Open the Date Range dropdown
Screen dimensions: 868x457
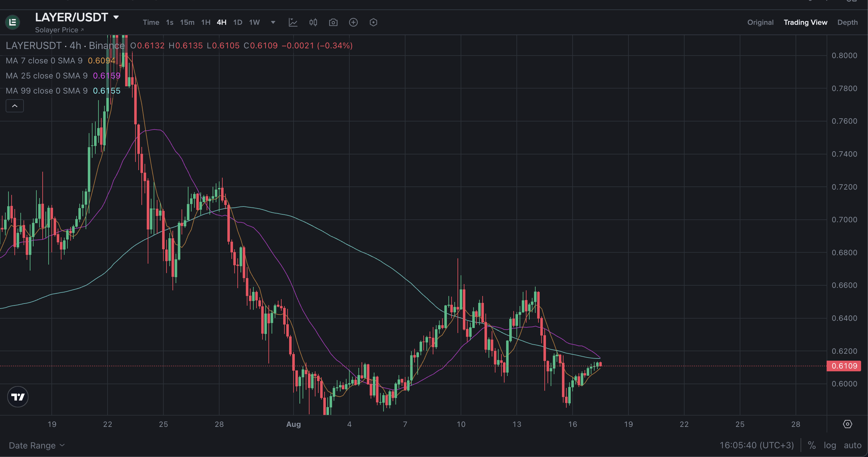pos(37,445)
